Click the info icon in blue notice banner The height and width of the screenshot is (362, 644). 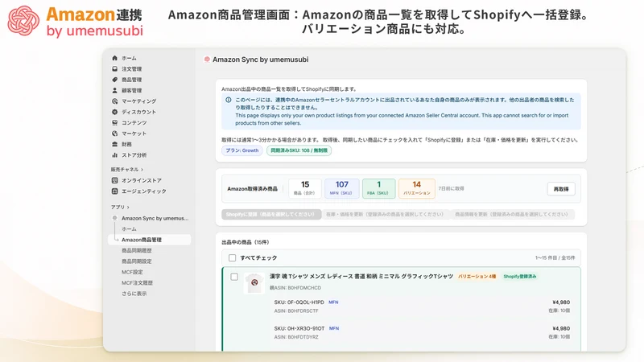tap(229, 100)
